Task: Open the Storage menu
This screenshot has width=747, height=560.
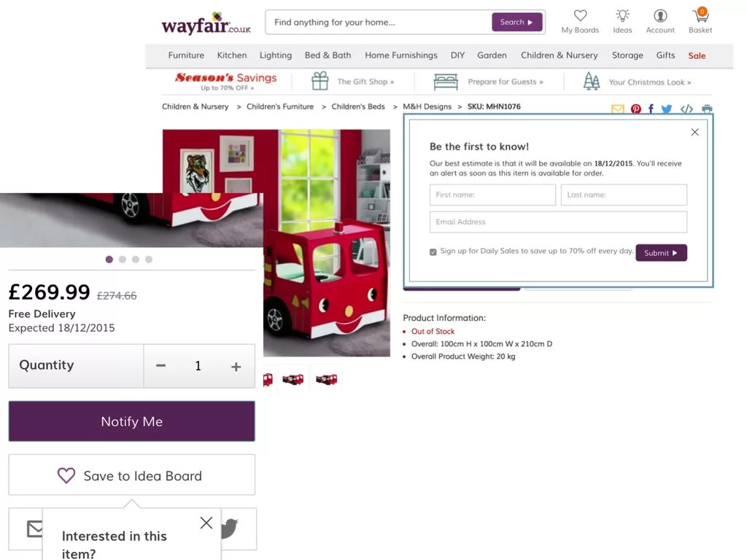Action: (627, 55)
